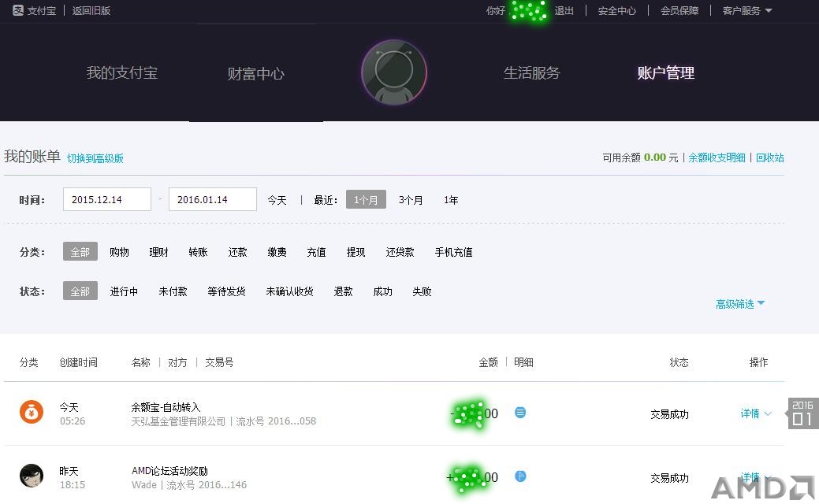
Task: Expand the 客户服务 dropdown menu
Action: point(747,11)
